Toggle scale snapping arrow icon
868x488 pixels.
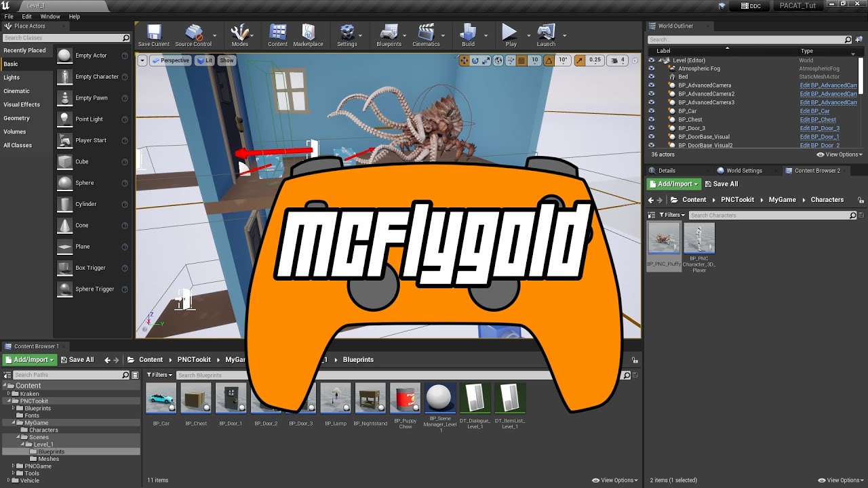[580, 60]
